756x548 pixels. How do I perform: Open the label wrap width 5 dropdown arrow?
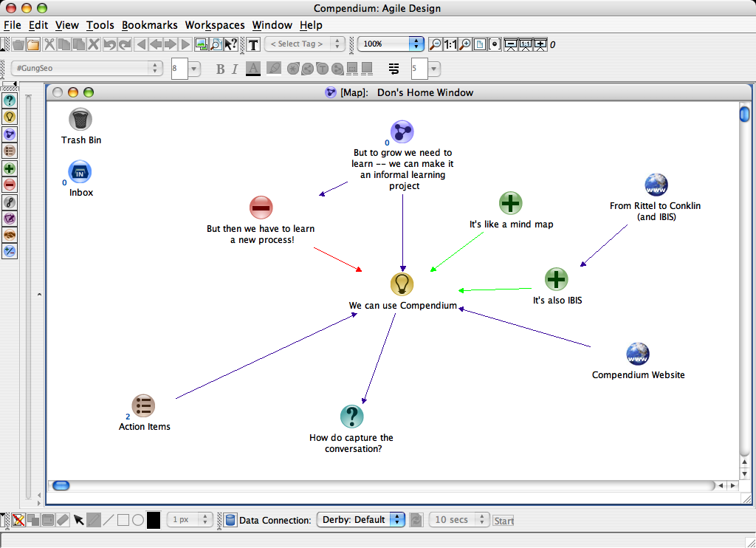pos(434,69)
